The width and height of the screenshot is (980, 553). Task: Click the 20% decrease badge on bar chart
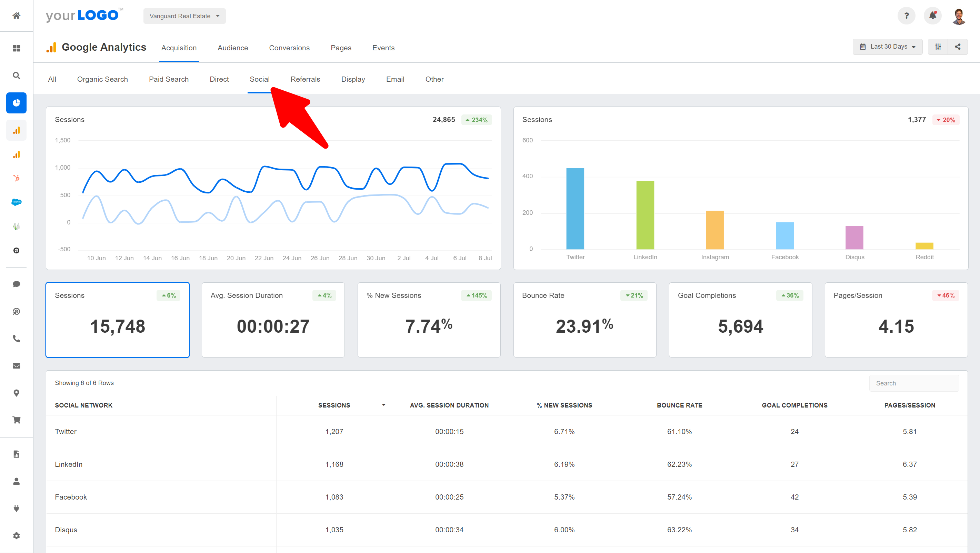click(946, 120)
